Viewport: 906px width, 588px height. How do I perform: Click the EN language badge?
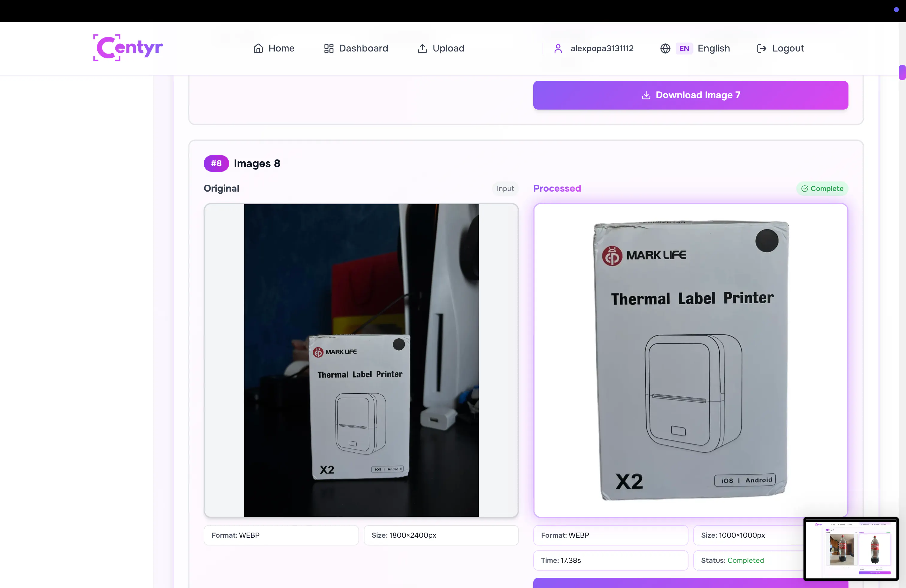pyautogui.click(x=684, y=48)
